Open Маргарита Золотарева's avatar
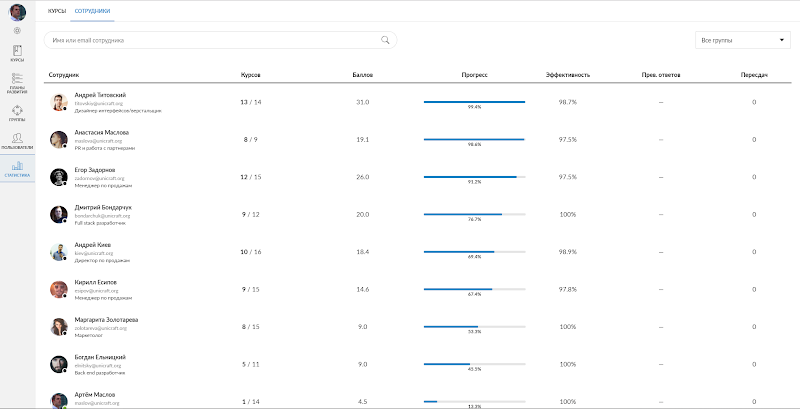The image size is (800, 409). point(59,327)
